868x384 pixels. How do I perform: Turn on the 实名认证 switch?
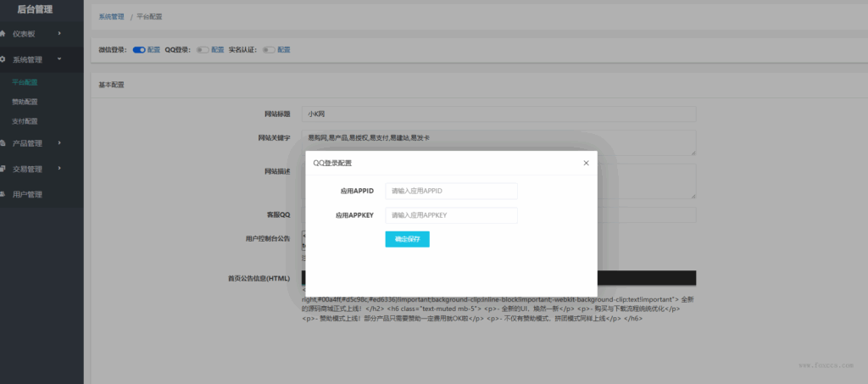(269, 50)
